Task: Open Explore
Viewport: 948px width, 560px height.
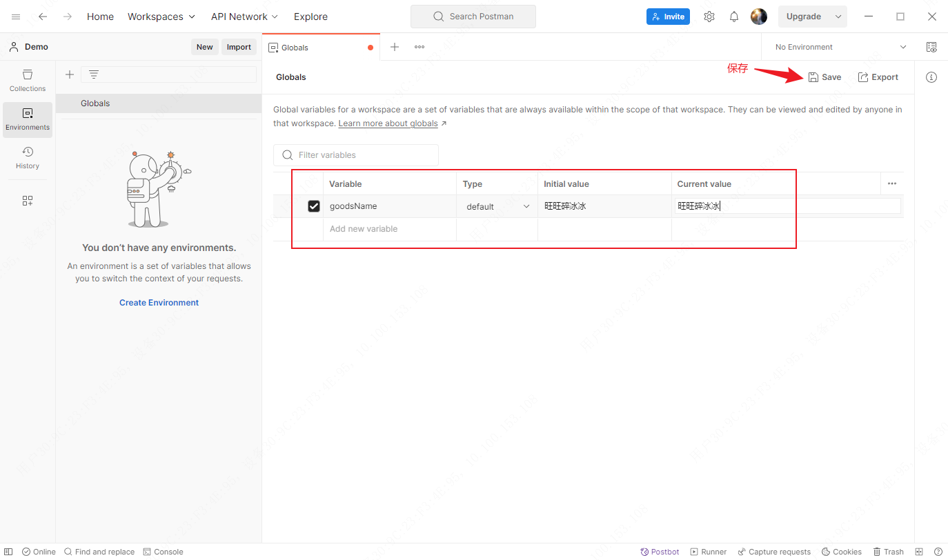Action: (310, 17)
